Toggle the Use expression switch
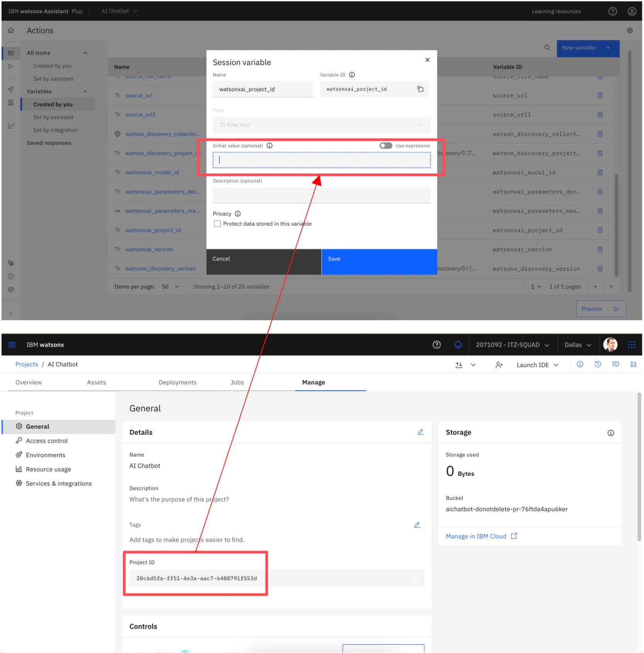The height and width of the screenshot is (653, 644). [x=385, y=146]
